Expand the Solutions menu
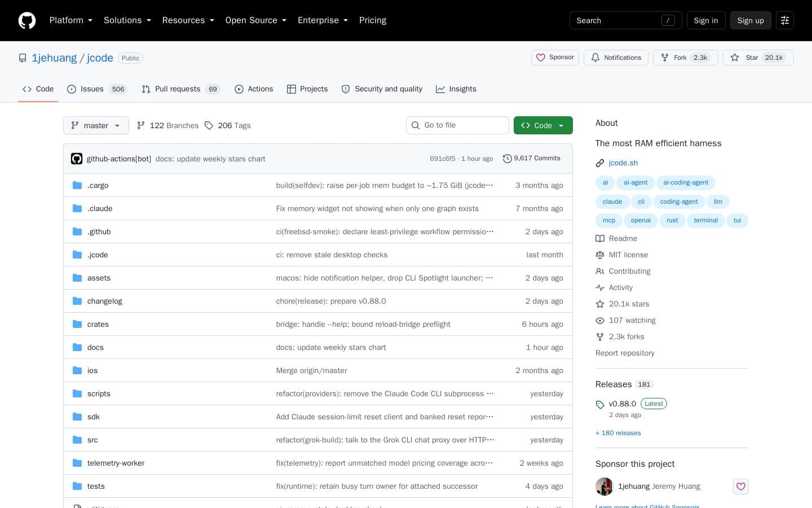 pos(127,20)
